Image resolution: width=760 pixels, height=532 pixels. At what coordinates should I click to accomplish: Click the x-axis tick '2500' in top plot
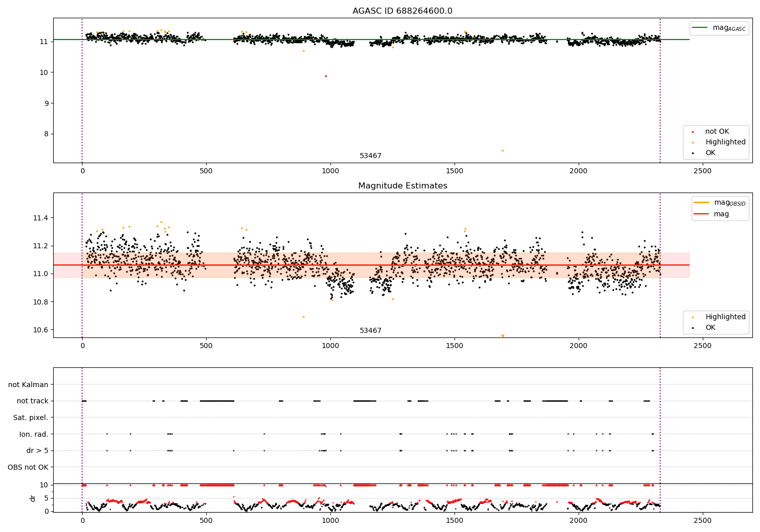pyautogui.click(x=702, y=171)
